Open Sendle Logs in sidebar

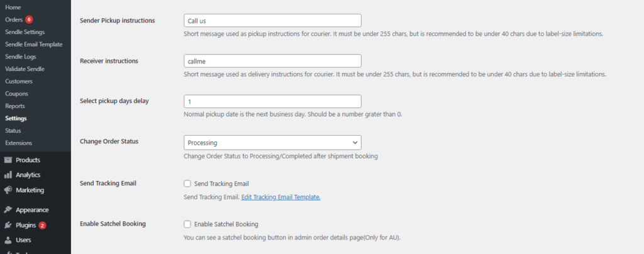[21, 57]
